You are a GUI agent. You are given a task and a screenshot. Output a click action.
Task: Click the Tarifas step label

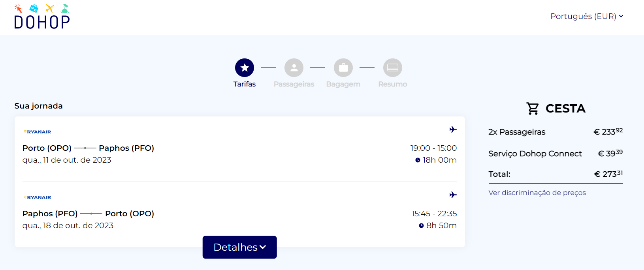coord(245,84)
